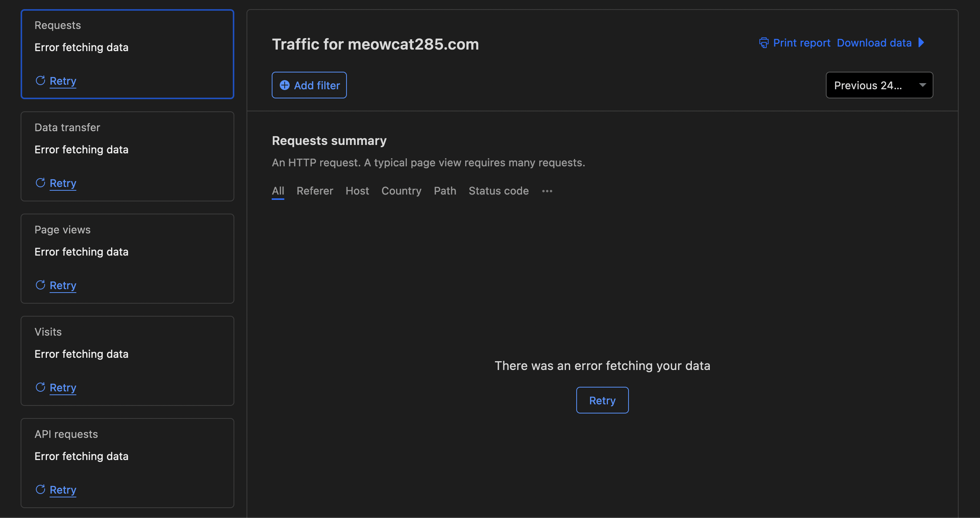
Task: Click the retry refresh icon under Visits
Action: click(41, 387)
